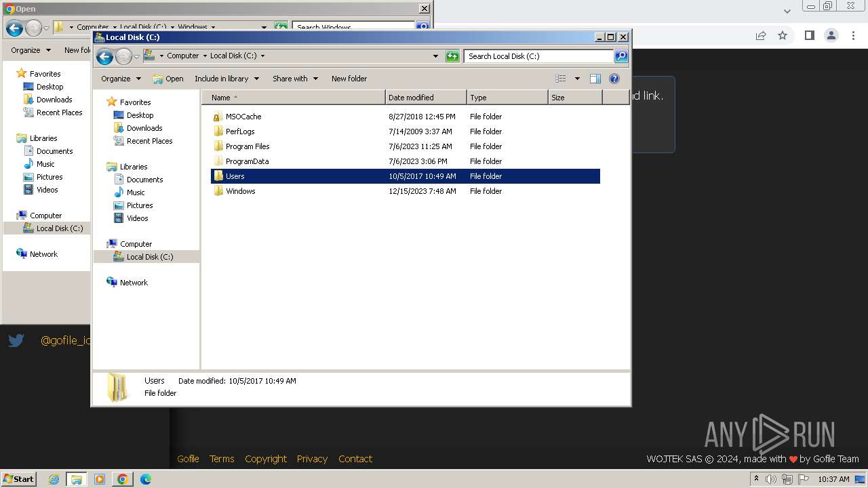Select Recent Places in front window sidebar
This screenshot has height=488, width=868.
[x=149, y=141]
